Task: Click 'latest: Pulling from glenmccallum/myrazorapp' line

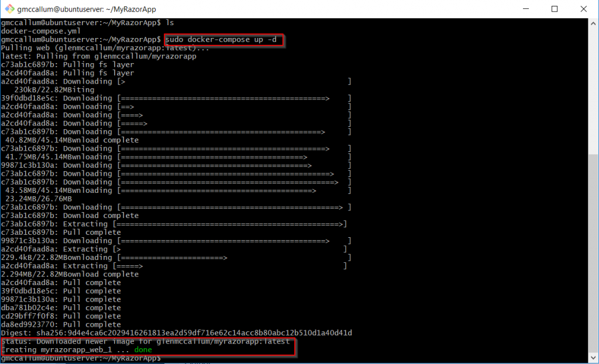Action: 98,57
